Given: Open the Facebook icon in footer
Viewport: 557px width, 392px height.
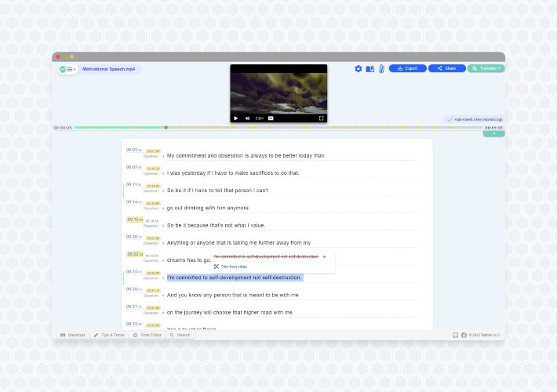Looking at the screenshot, I should tap(464, 335).
